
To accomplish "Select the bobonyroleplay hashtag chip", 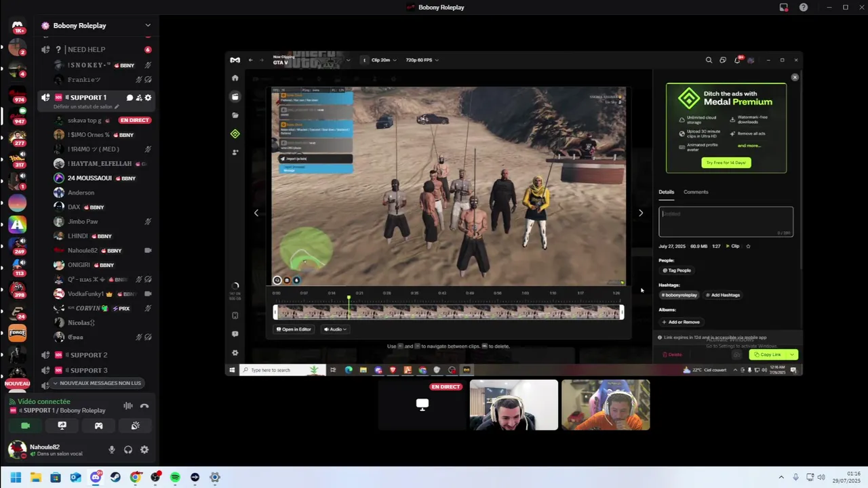I will pos(680,295).
